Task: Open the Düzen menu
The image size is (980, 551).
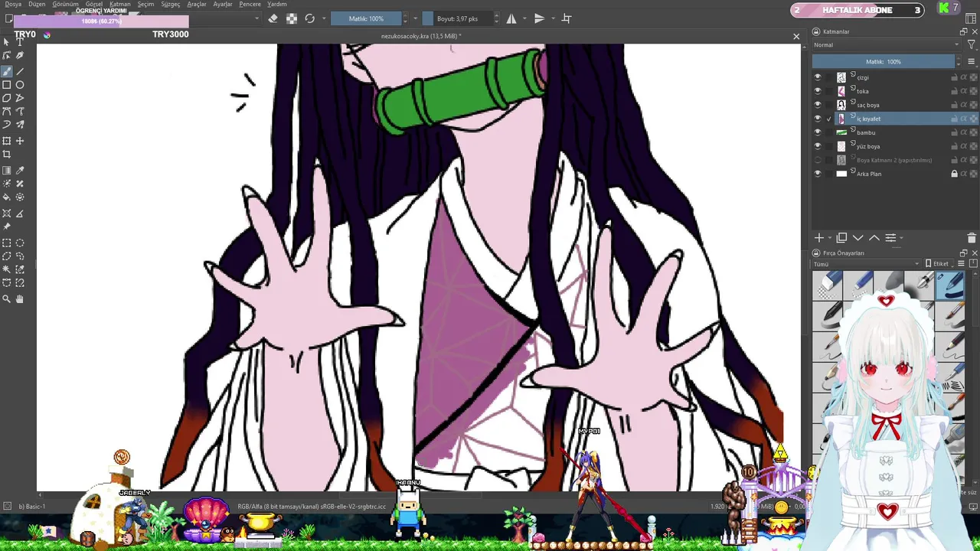Action: click(37, 4)
